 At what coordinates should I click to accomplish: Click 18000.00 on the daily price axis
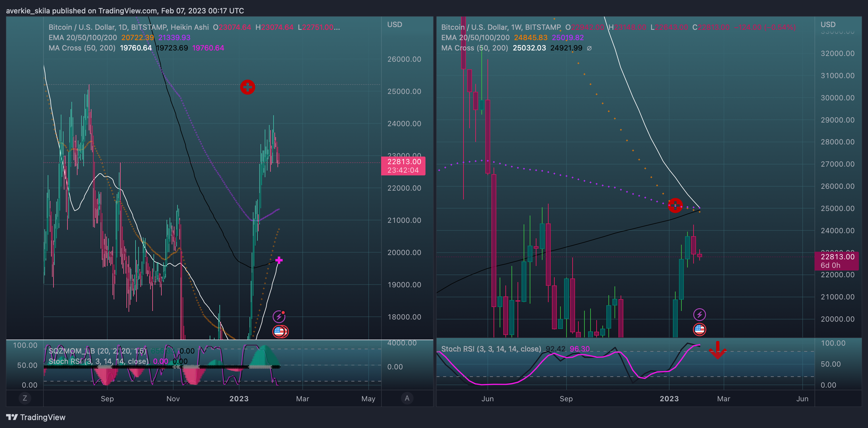404,317
